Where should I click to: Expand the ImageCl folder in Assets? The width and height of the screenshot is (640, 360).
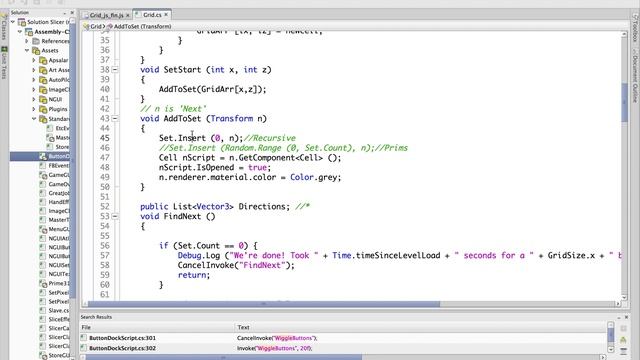tap(34, 89)
